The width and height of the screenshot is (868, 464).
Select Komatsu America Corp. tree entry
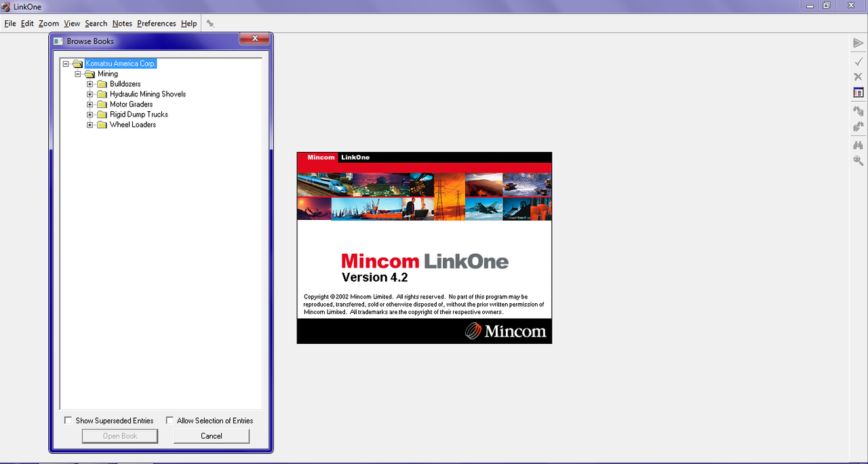pyautogui.click(x=121, y=64)
